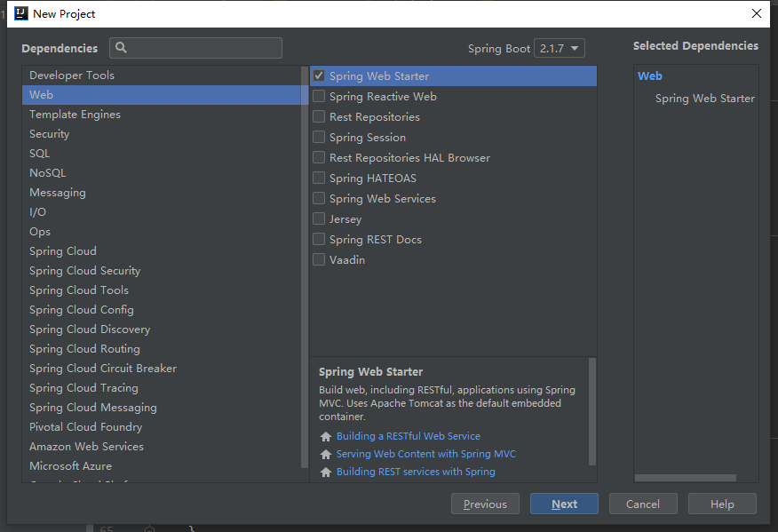Image resolution: width=778 pixels, height=532 pixels.
Task: Enable the Rest Repositories checkbox
Action: [319, 116]
